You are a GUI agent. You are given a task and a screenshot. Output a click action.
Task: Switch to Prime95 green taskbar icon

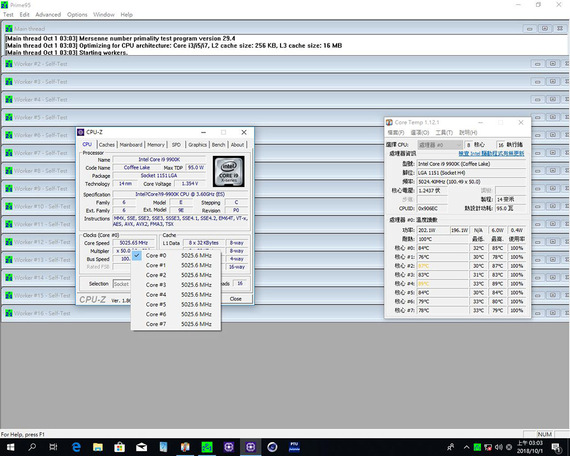(207, 447)
